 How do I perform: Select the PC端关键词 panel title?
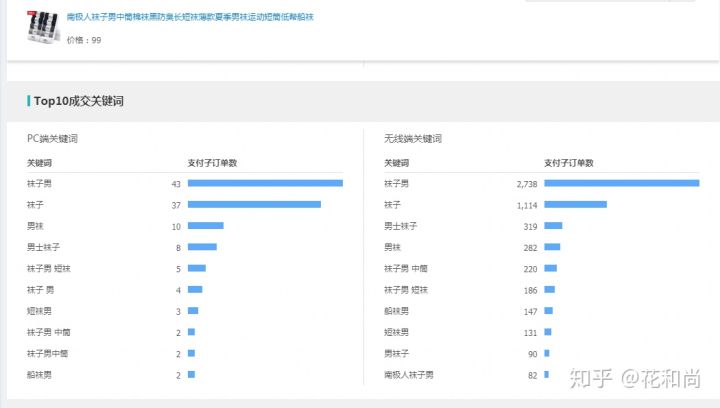(x=52, y=139)
